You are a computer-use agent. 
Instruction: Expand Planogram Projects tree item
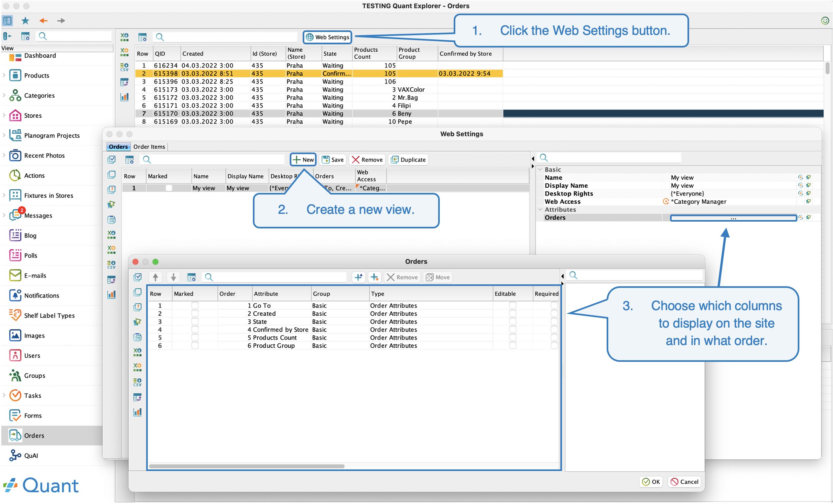tap(4, 135)
